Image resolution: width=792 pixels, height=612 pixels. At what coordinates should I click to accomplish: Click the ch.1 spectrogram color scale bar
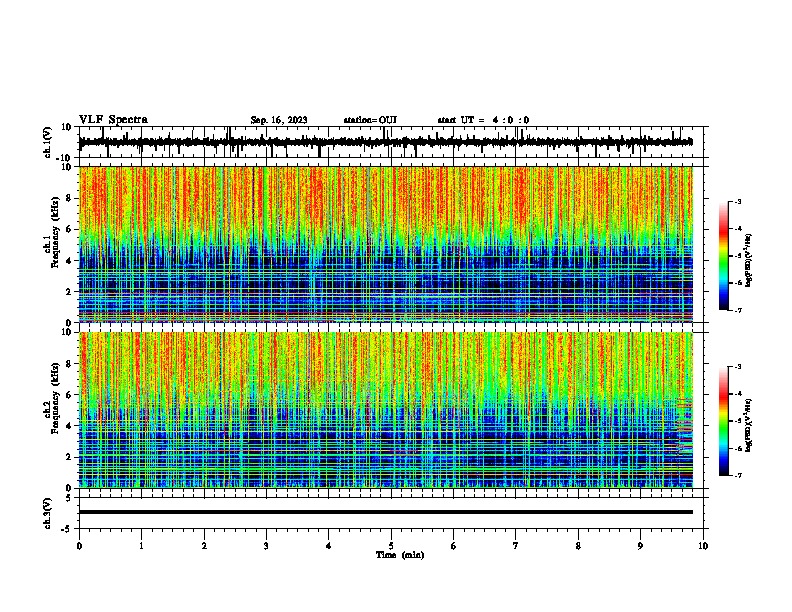723,256
